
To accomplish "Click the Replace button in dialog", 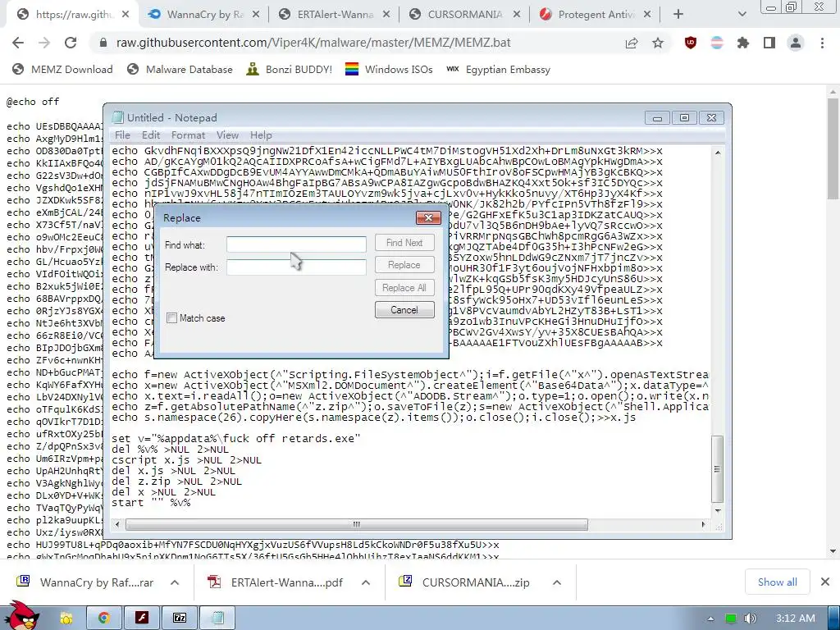I will 404,265.
